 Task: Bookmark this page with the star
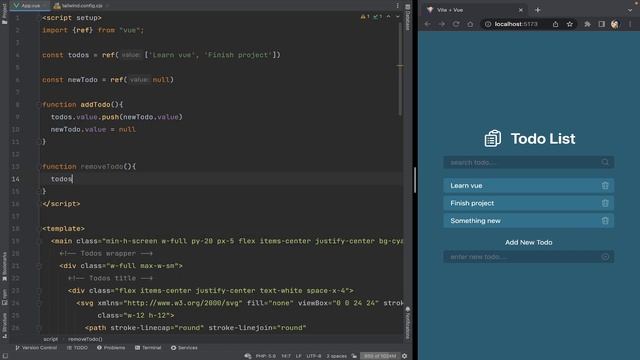coord(570,24)
